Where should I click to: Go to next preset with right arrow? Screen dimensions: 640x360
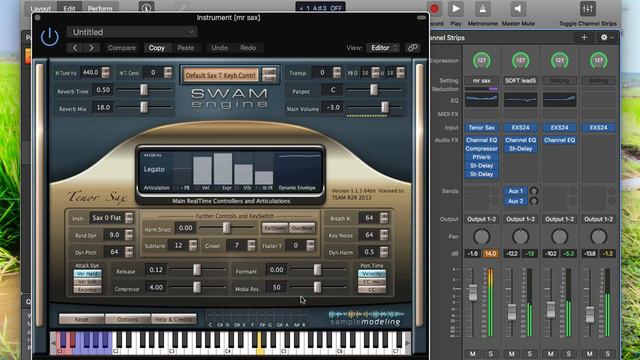[x=91, y=48]
